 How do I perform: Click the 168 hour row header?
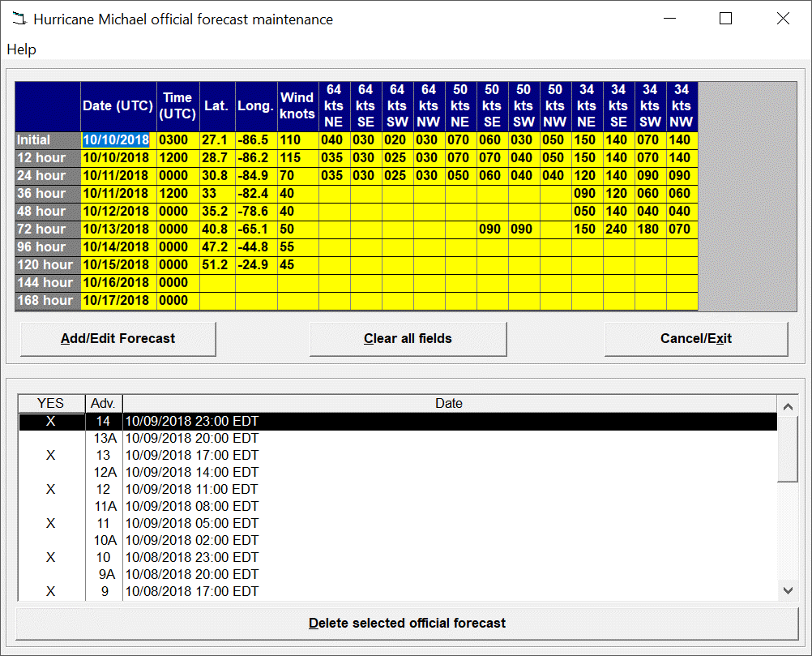point(48,301)
